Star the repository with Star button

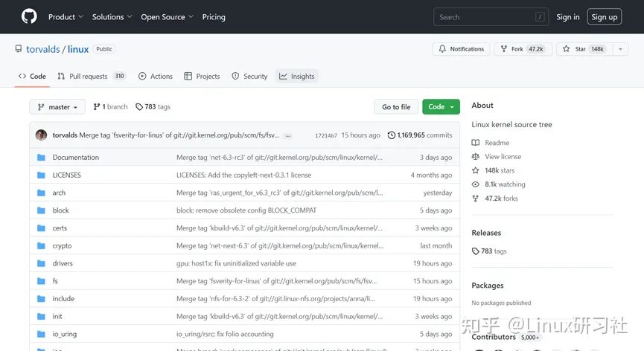[584, 49]
